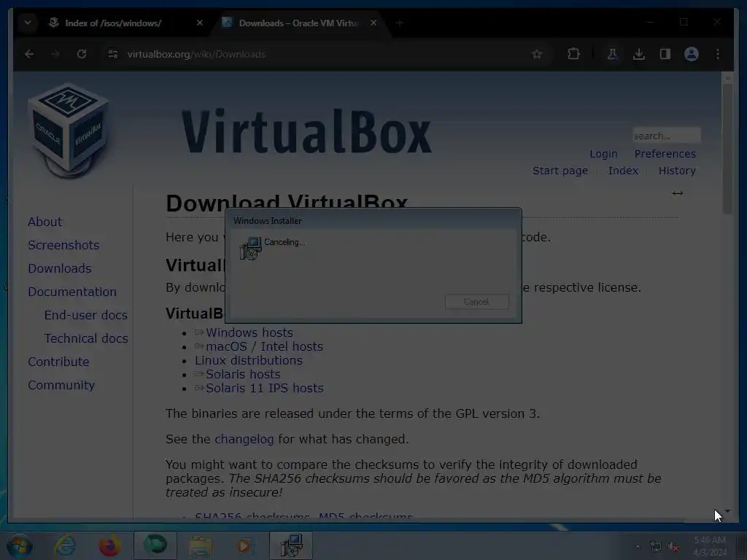747x560 pixels.
Task: Click the search field on VirtualBox site
Action: click(667, 136)
